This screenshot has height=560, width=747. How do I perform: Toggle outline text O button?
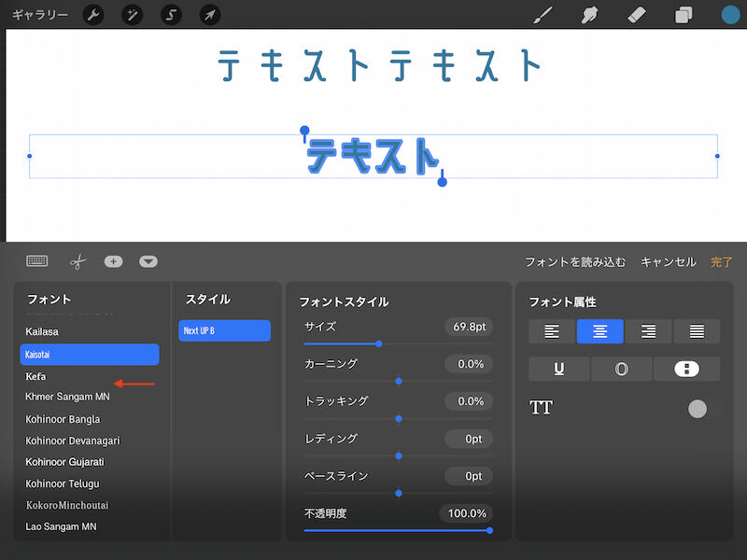pos(621,369)
